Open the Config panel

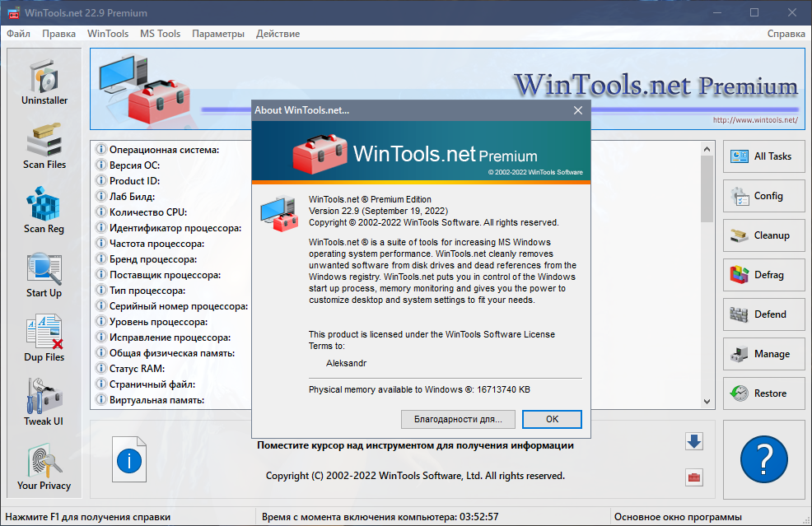pyautogui.click(x=764, y=196)
